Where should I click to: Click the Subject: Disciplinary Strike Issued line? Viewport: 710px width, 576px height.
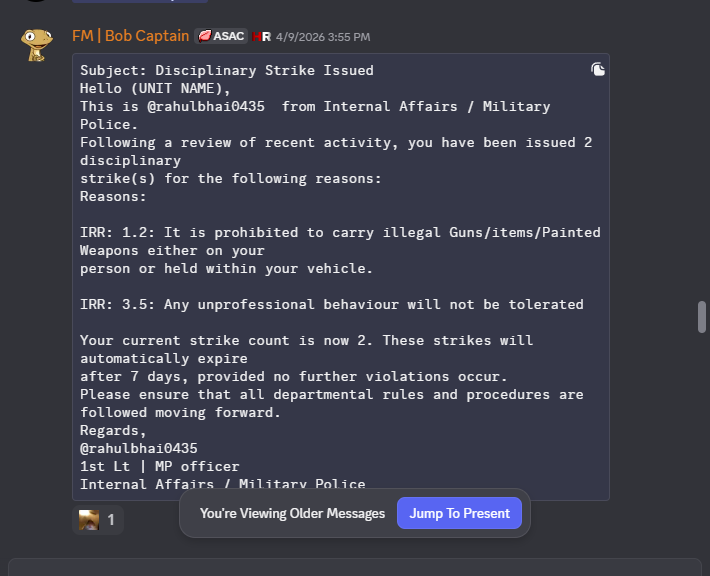pos(227,71)
